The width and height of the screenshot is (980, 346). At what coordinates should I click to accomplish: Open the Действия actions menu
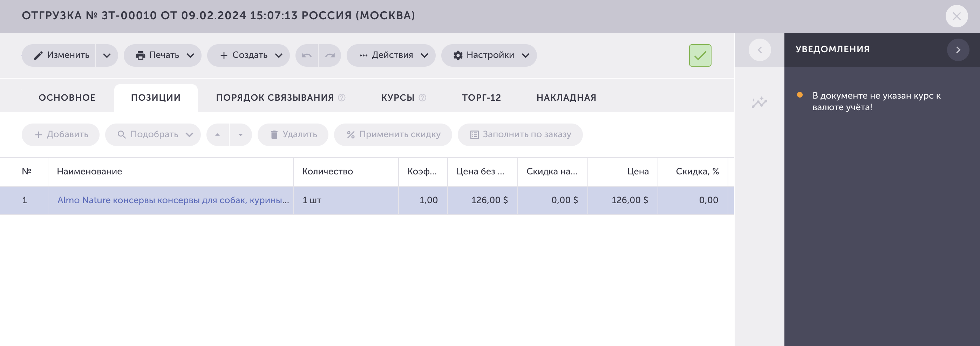(x=391, y=55)
